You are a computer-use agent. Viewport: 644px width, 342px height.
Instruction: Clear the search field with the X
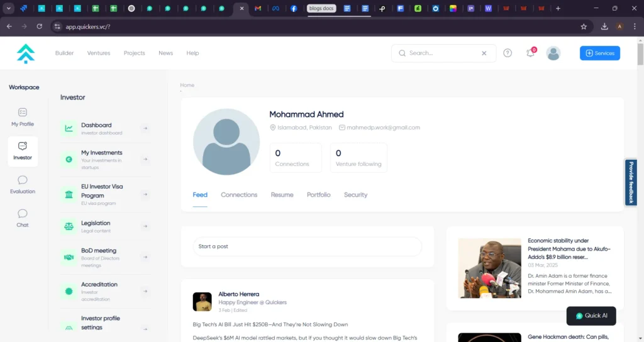(484, 53)
